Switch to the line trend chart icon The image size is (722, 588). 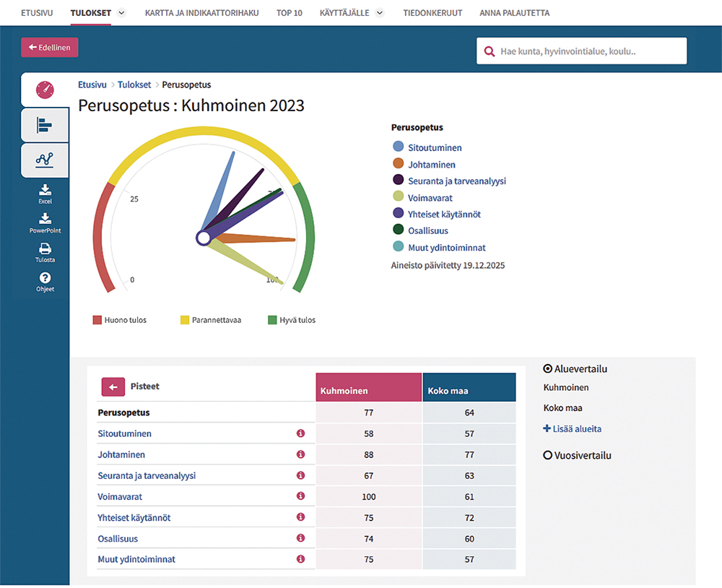[45, 160]
